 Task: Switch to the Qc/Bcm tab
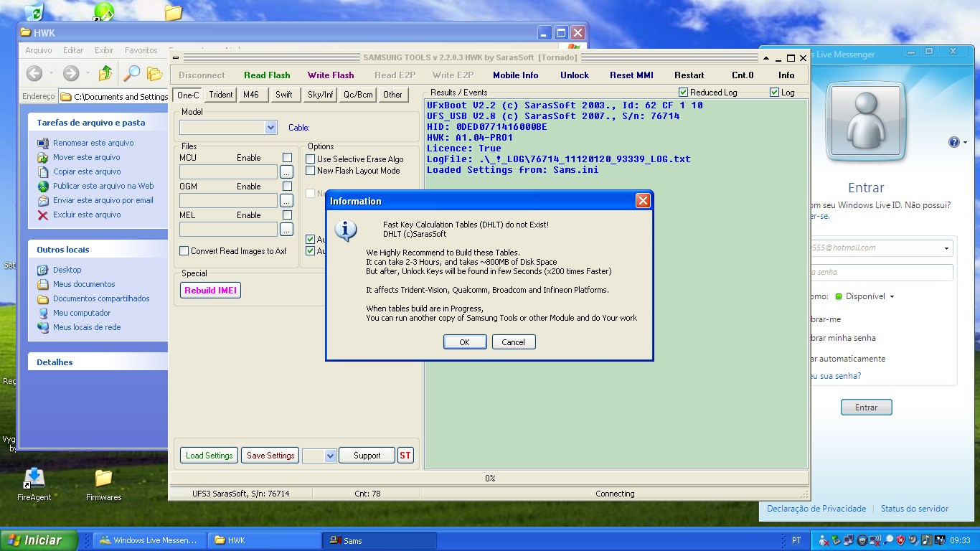tap(358, 95)
